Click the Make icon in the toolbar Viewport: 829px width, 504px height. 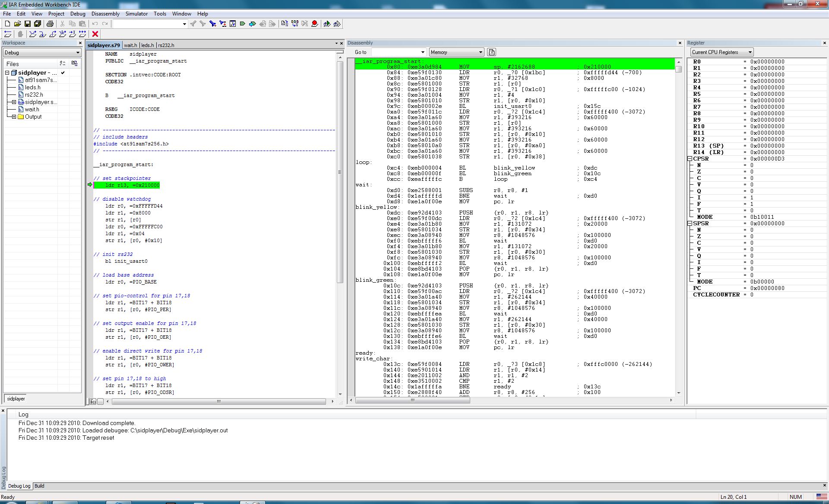(x=294, y=24)
